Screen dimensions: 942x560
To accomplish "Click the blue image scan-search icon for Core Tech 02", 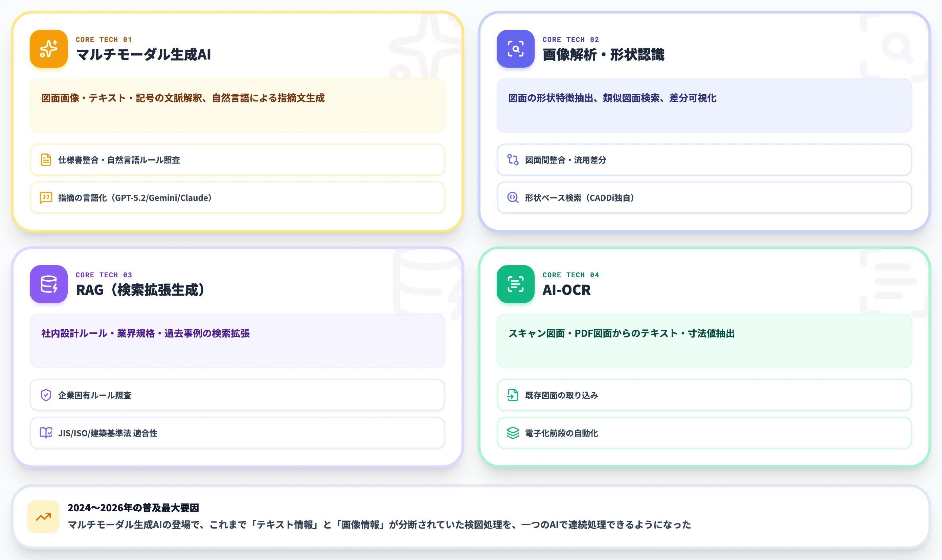I will (x=515, y=49).
